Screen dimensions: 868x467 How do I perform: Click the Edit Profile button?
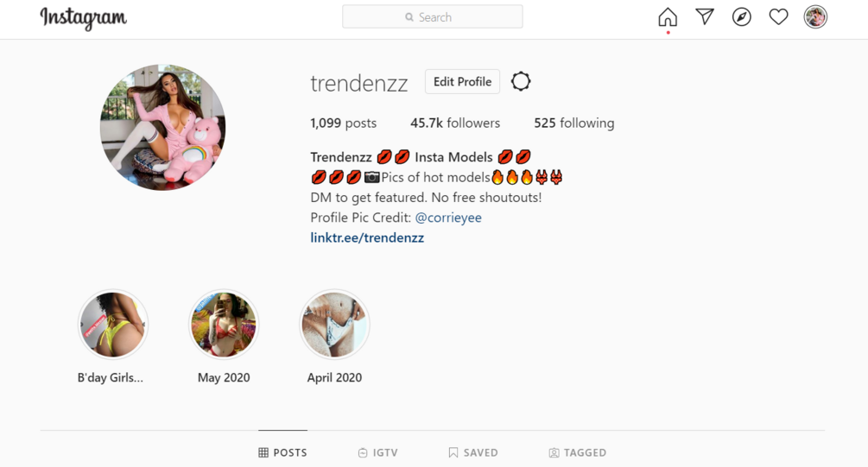(462, 82)
